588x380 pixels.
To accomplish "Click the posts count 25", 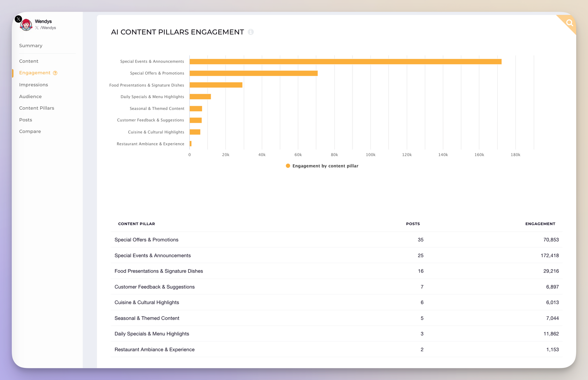I will click(x=421, y=255).
